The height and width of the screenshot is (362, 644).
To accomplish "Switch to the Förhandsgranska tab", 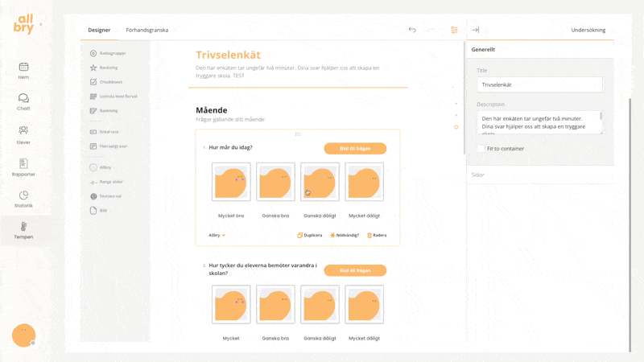I will (147, 30).
